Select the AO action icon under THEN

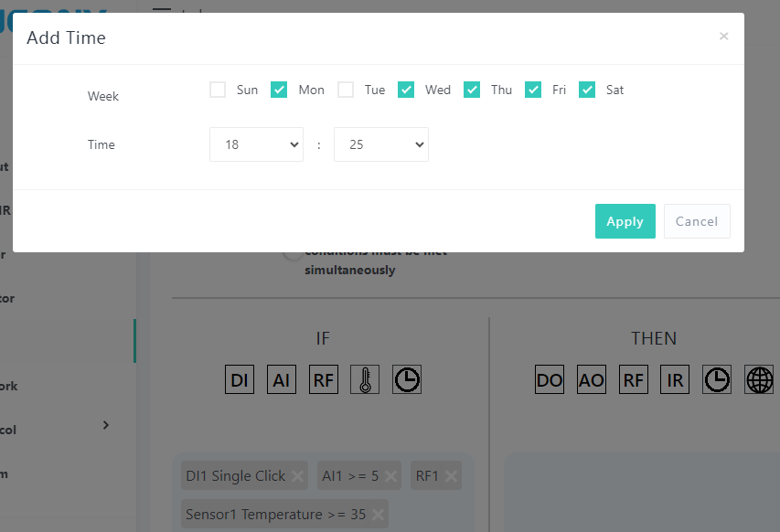pyautogui.click(x=592, y=380)
